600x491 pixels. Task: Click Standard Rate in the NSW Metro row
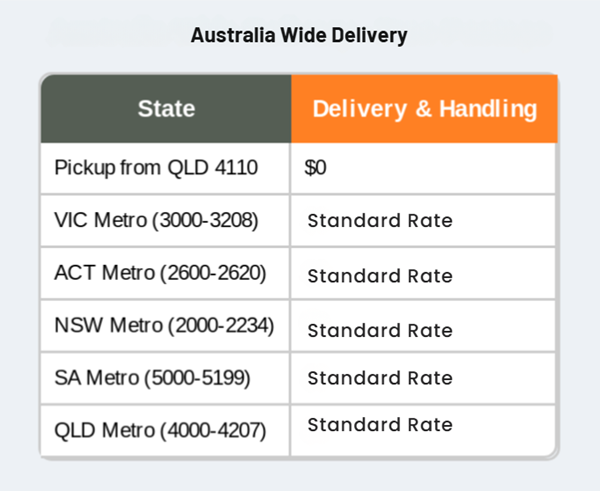point(380,330)
